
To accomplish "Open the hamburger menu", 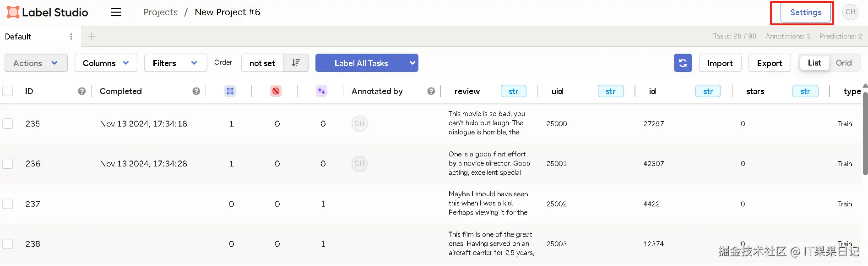I will click(x=116, y=12).
